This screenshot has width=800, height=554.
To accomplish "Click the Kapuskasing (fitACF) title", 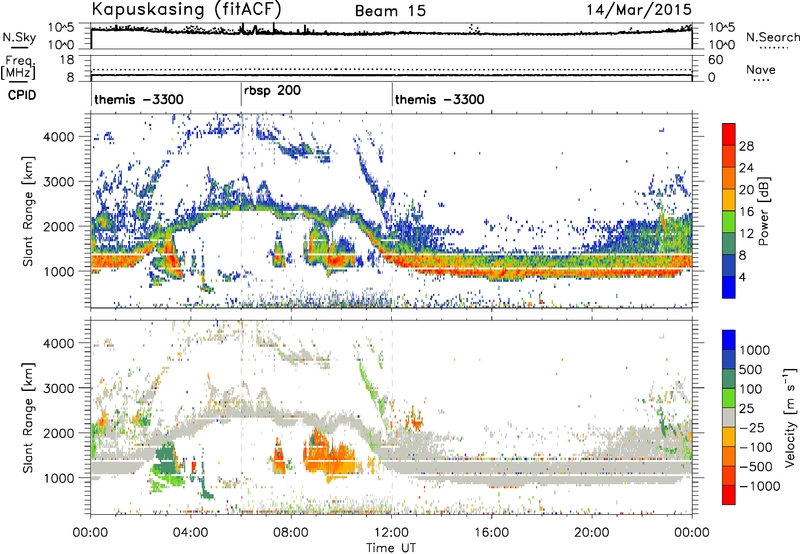I will tap(186, 9).
